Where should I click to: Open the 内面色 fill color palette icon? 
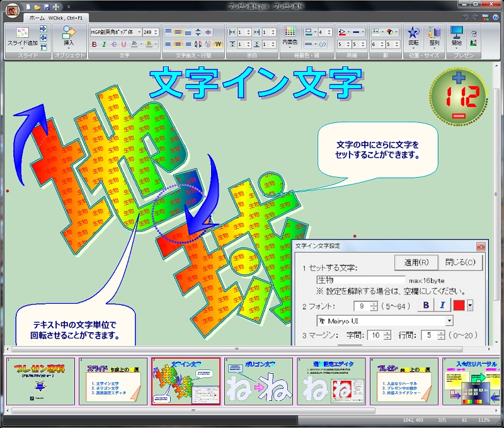(x=290, y=32)
